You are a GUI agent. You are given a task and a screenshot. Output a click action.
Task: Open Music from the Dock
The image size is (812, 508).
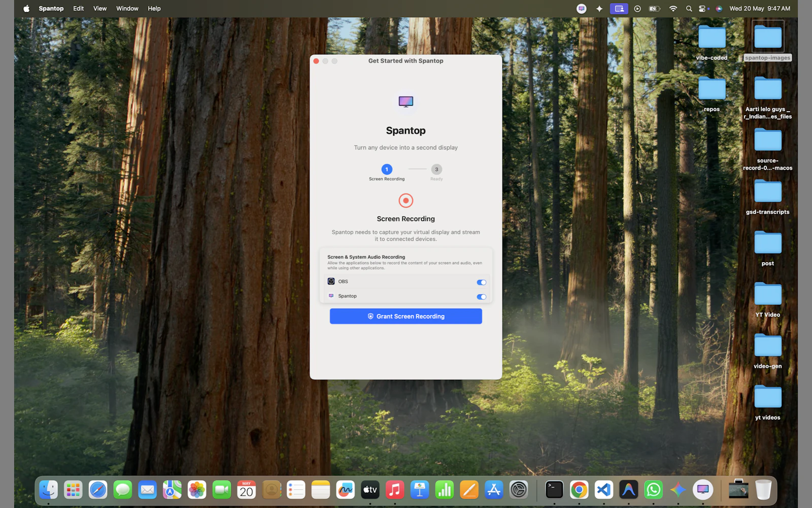pyautogui.click(x=395, y=490)
